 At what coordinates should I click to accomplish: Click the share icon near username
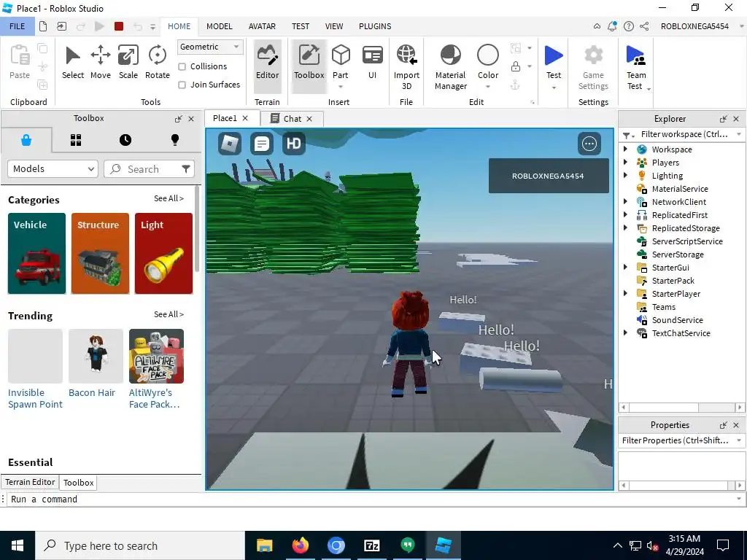click(x=644, y=26)
